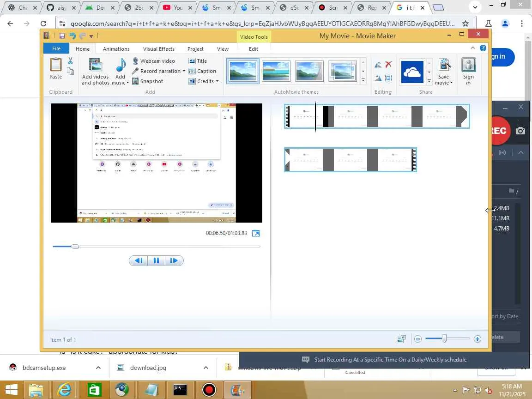
Task: Click the preview seek bar thumb
Action: click(75, 246)
